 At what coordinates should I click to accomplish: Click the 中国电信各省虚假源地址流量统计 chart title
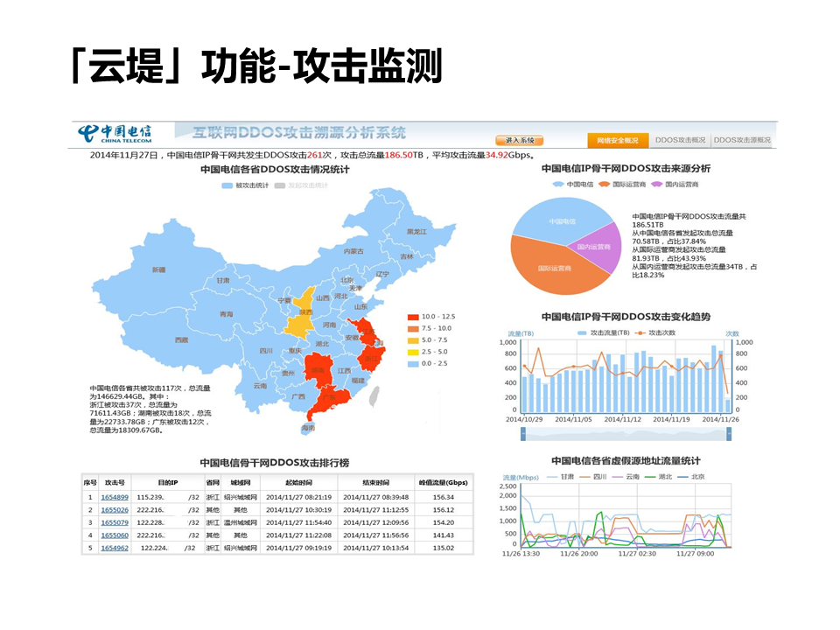coord(626,461)
